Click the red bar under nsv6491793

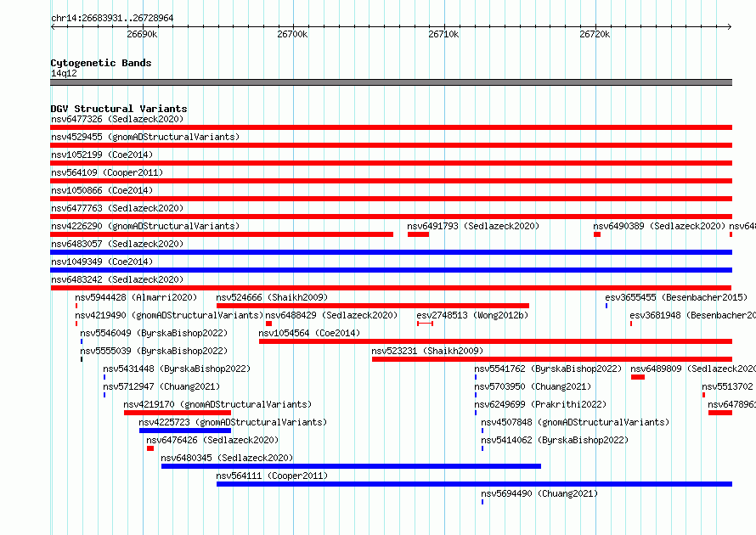pos(418,234)
